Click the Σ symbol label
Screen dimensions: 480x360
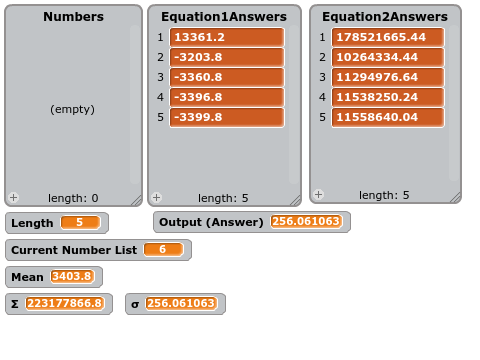(15, 304)
